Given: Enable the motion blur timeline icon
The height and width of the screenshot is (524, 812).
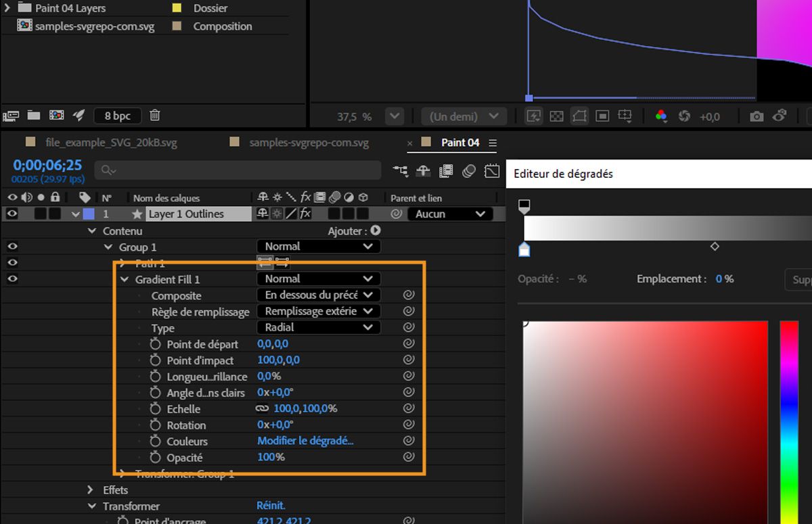Looking at the screenshot, I should (x=469, y=172).
